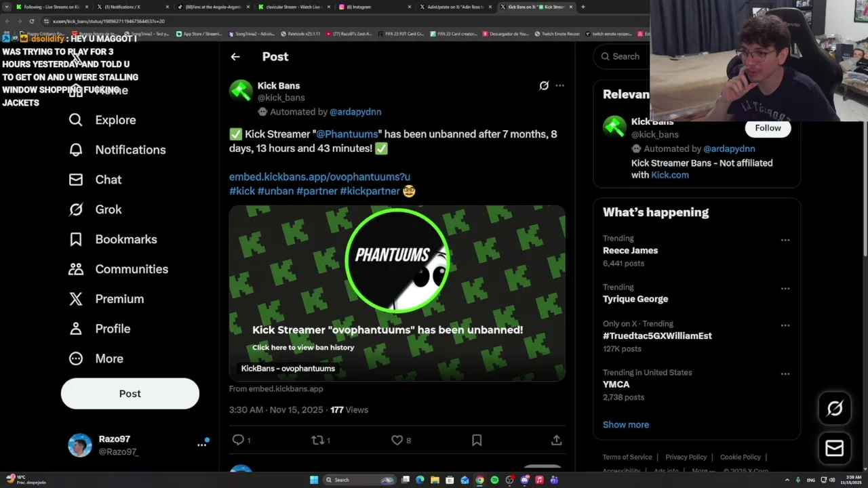Open Notifications bell in sidebar

tap(75, 150)
